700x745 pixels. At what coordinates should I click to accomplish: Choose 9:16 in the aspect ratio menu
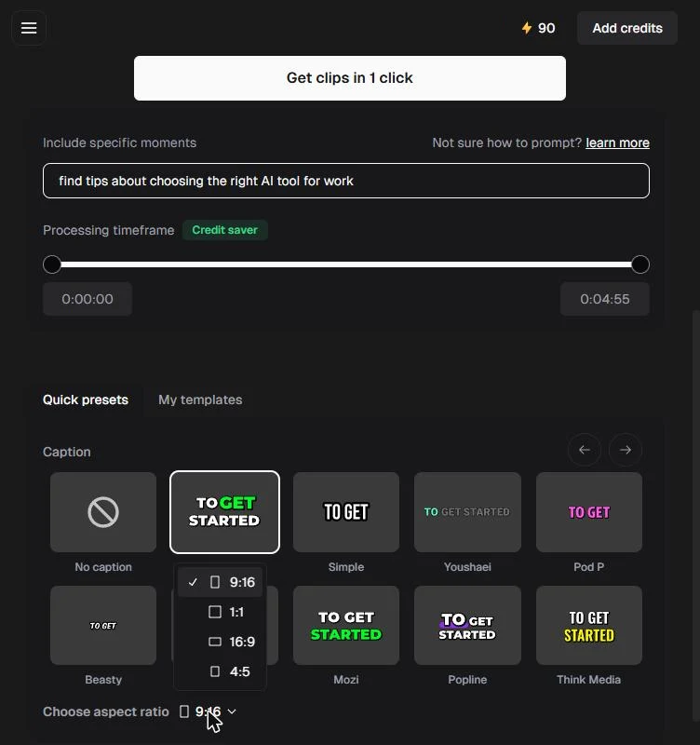(x=220, y=582)
